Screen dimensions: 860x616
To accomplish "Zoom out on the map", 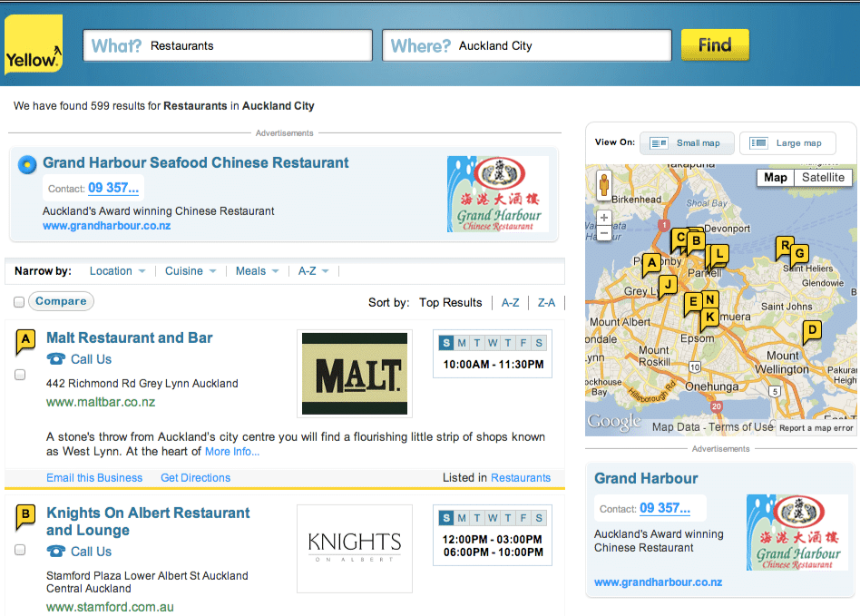I will coord(604,233).
